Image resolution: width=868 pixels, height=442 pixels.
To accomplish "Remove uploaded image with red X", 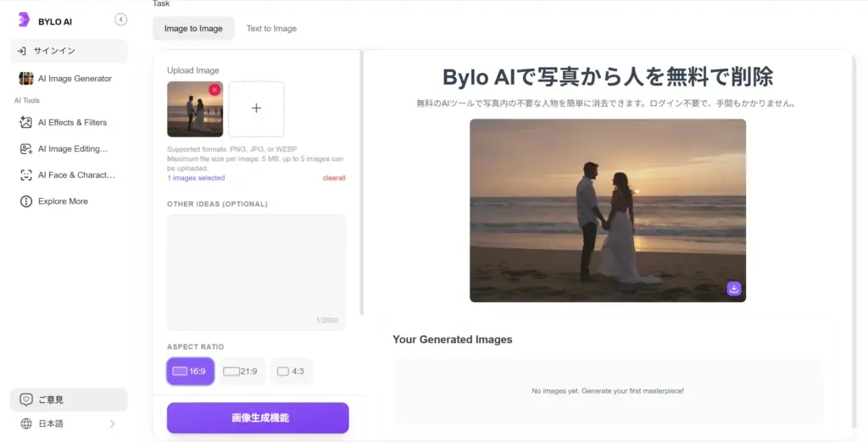I will (x=214, y=90).
